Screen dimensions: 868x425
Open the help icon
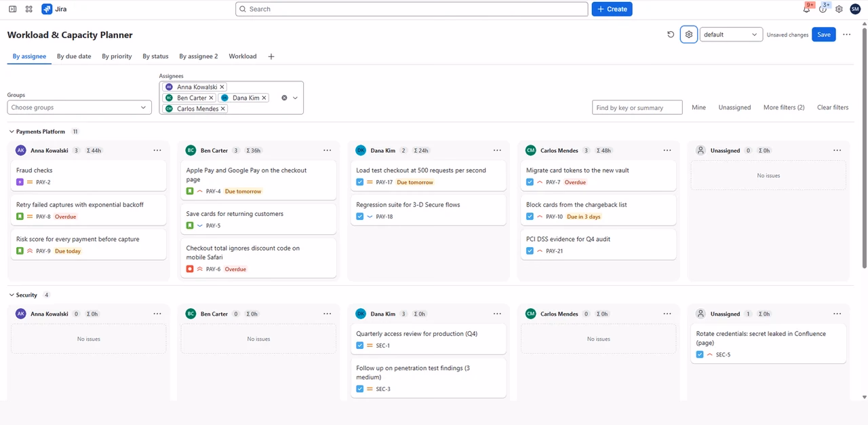[823, 9]
